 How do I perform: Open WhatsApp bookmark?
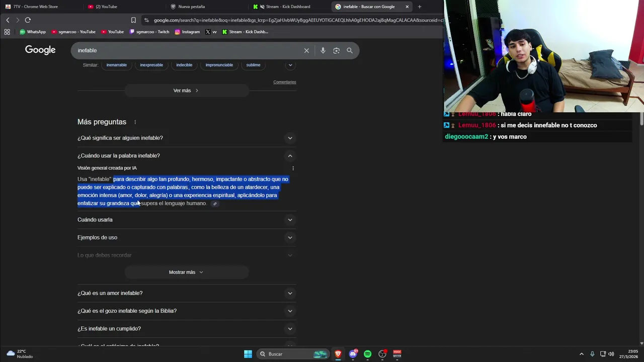(x=33, y=32)
